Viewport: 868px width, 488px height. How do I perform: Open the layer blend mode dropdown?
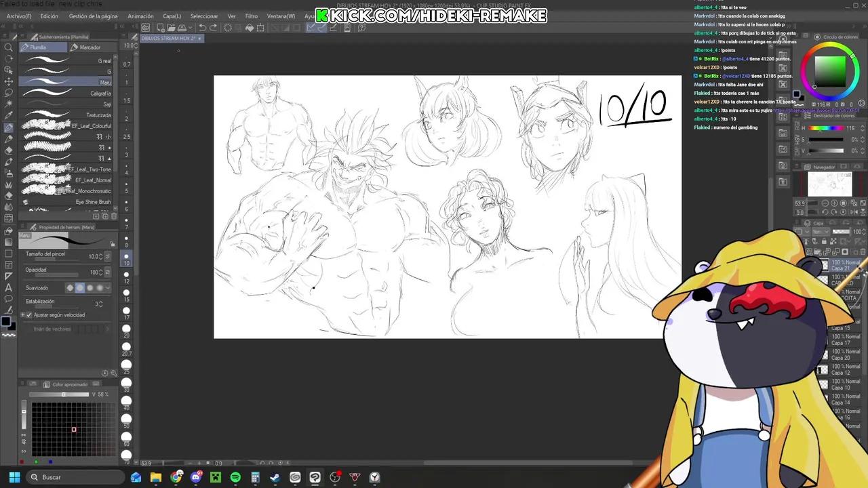click(821, 231)
